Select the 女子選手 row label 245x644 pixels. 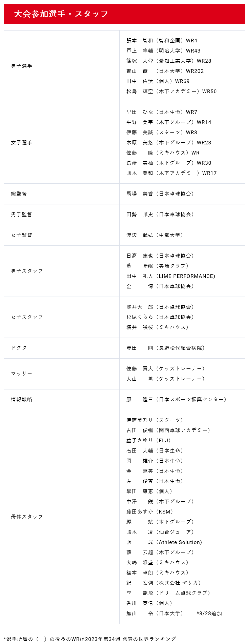[x=22, y=143]
